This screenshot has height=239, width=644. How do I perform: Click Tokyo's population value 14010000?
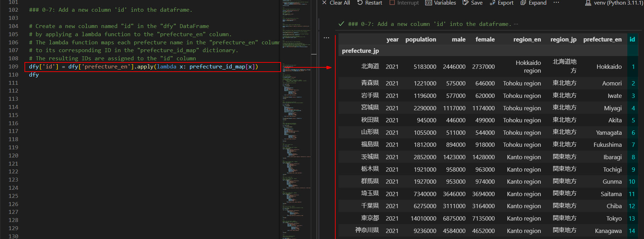point(424,218)
